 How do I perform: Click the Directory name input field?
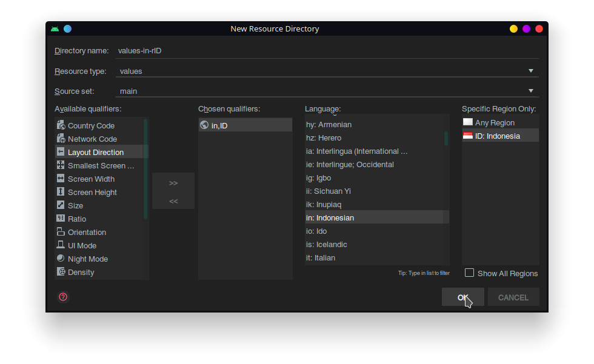point(327,51)
